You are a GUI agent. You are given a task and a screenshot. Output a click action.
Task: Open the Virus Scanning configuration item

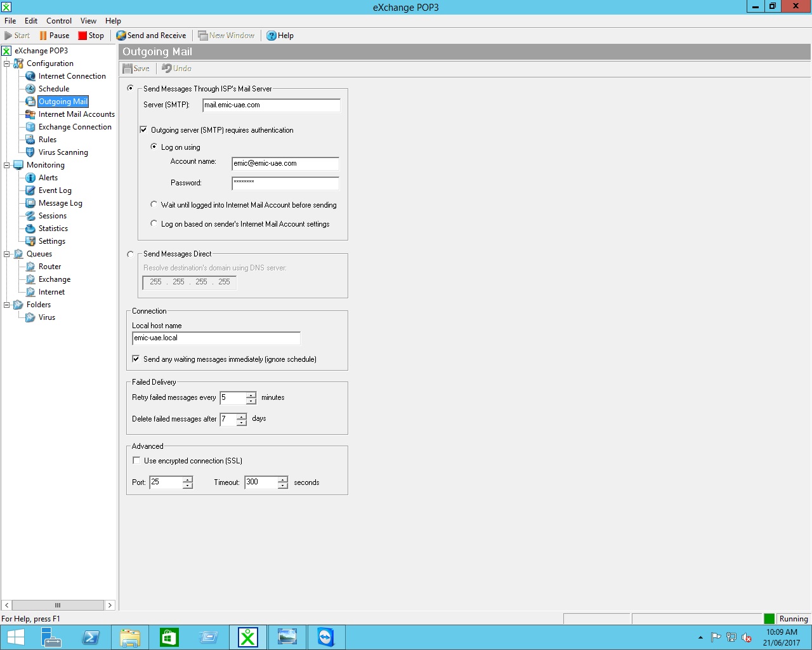coord(63,152)
